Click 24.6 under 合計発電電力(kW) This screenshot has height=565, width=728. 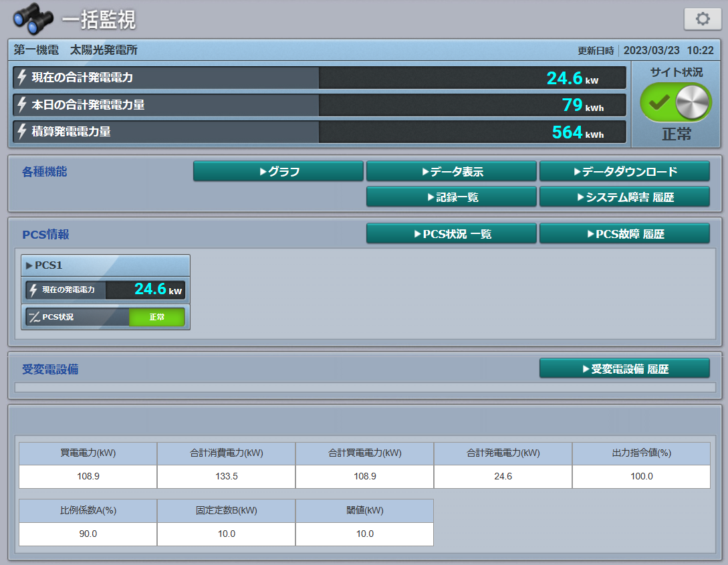pyautogui.click(x=503, y=476)
